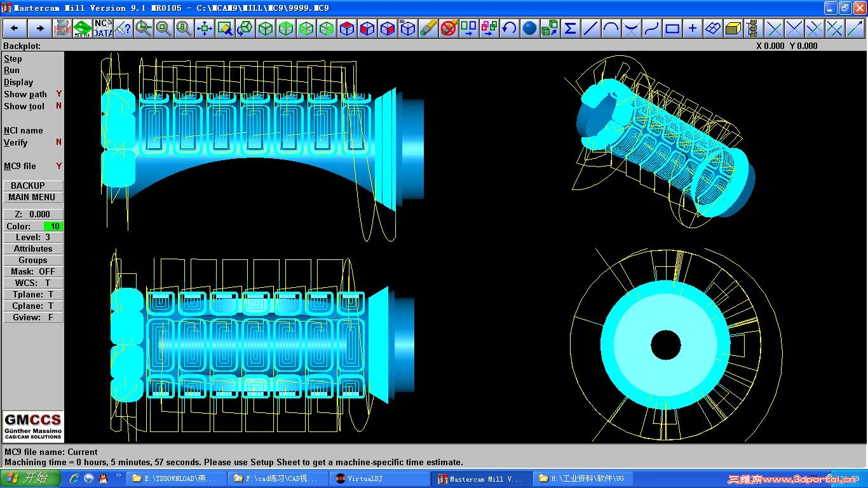Select the spline curve tool icon
868x488 pixels.
(652, 29)
